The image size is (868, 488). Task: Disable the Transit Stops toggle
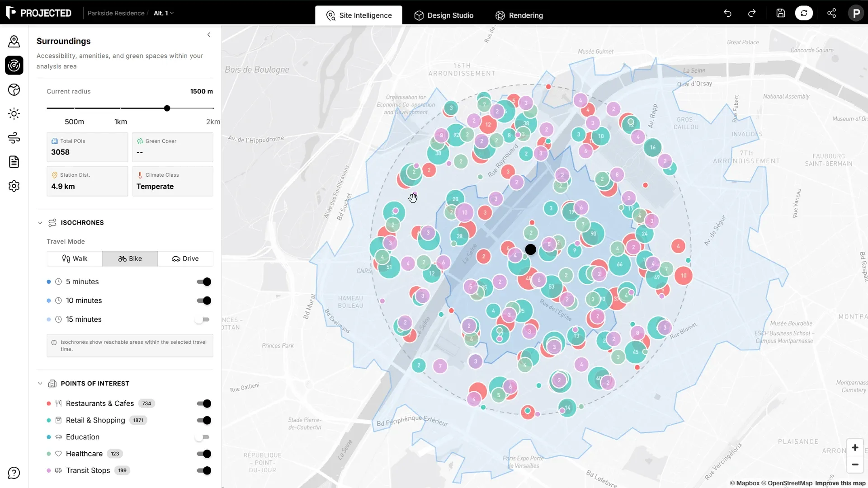(204, 470)
